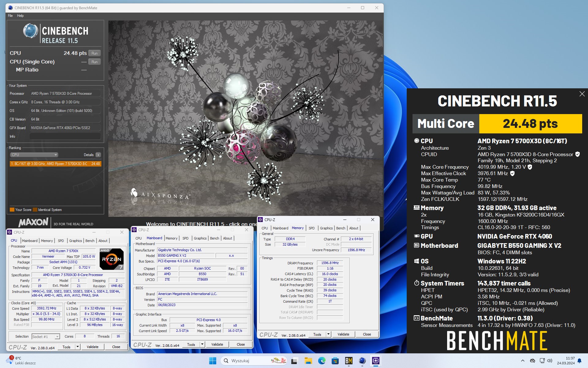This screenshot has width=588, height=368.
Task: Click the Motherboard icon in BenchMate panel
Action: 417,245
